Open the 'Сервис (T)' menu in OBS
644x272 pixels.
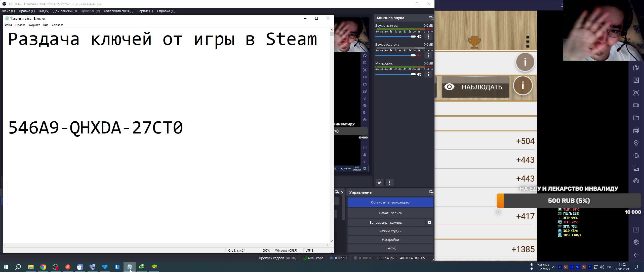tap(145, 11)
